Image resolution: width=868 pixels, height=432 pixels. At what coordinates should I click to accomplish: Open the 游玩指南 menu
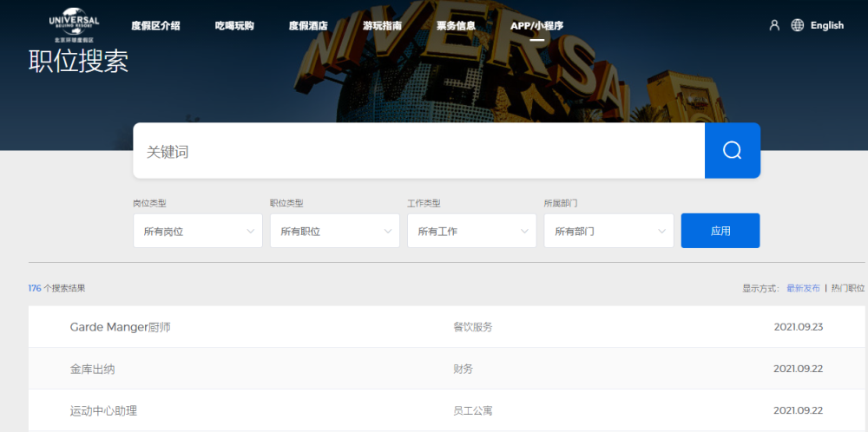(383, 25)
